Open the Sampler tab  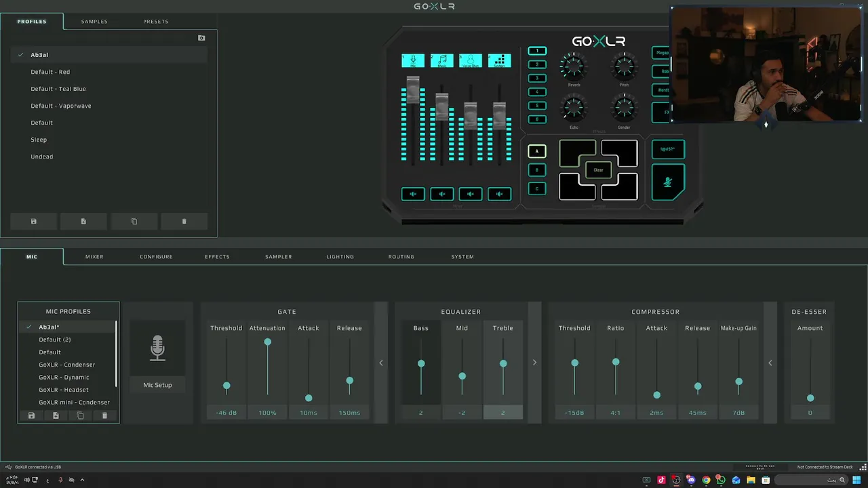coord(278,257)
